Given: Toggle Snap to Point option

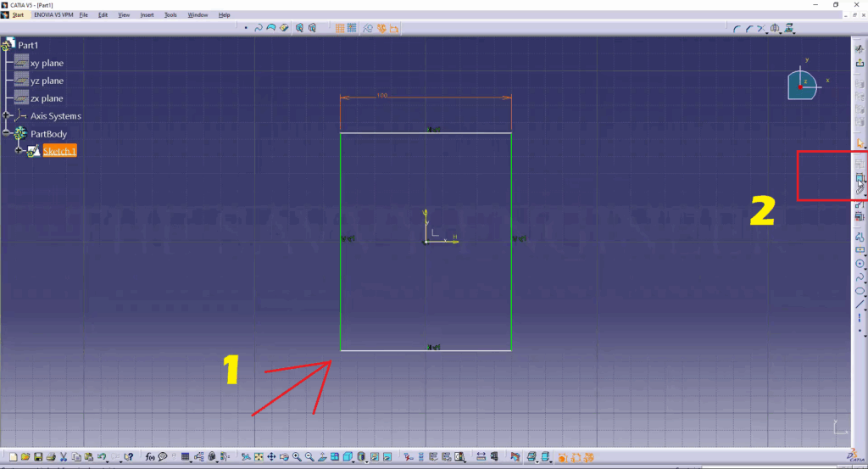Looking at the screenshot, I should click(351, 28).
